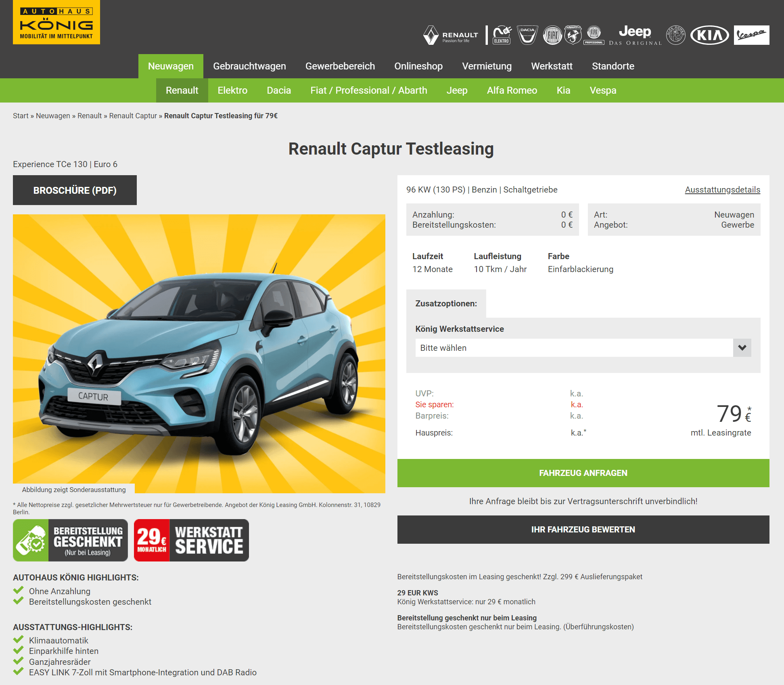Click the 29 EUR KWS heading
This screenshot has width=784, height=685.
(x=418, y=593)
